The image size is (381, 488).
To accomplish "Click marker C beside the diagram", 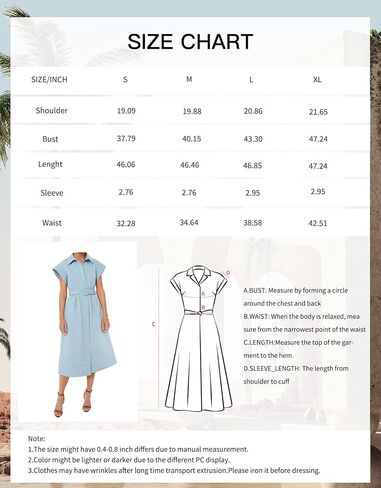I will point(154,324).
